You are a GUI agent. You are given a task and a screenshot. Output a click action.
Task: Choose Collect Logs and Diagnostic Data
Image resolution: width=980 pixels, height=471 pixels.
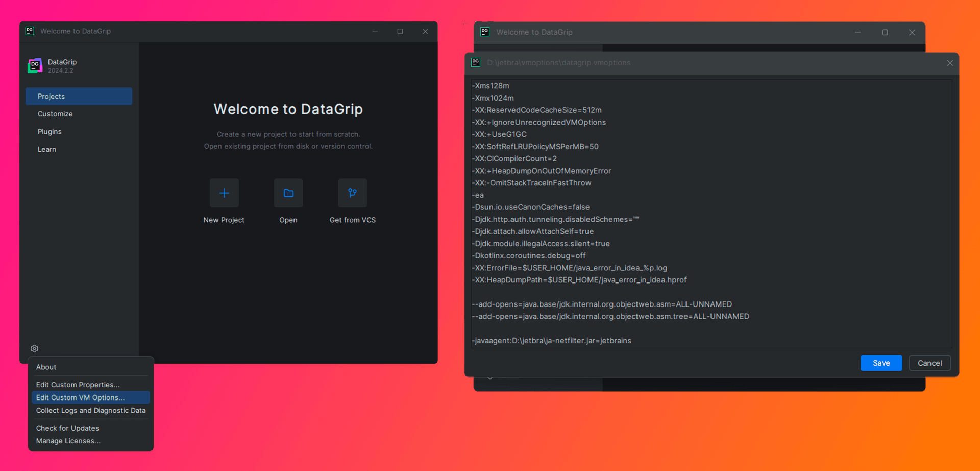pyautogui.click(x=90, y=410)
